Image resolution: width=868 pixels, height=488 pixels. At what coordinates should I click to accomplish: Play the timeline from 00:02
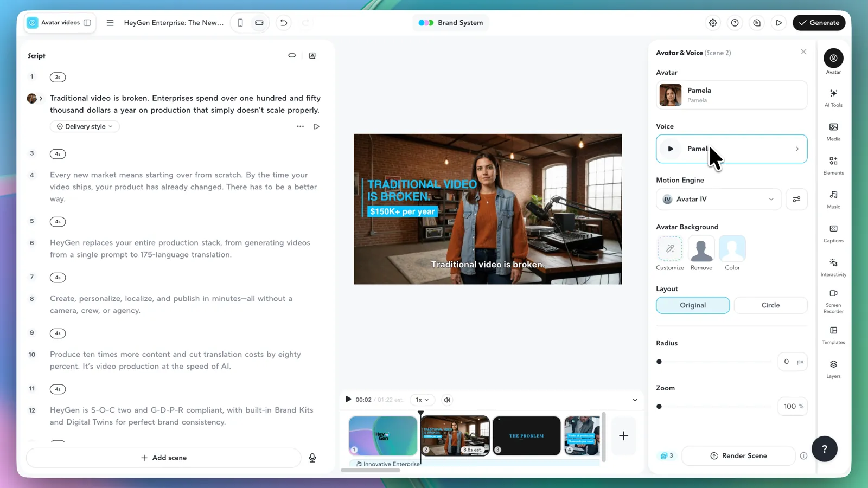click(348, 399)
